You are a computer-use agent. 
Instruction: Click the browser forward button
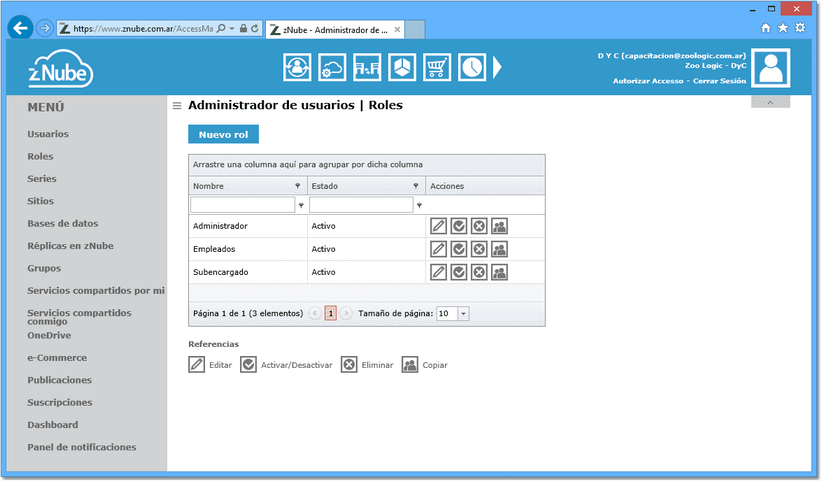click(45, 28)
